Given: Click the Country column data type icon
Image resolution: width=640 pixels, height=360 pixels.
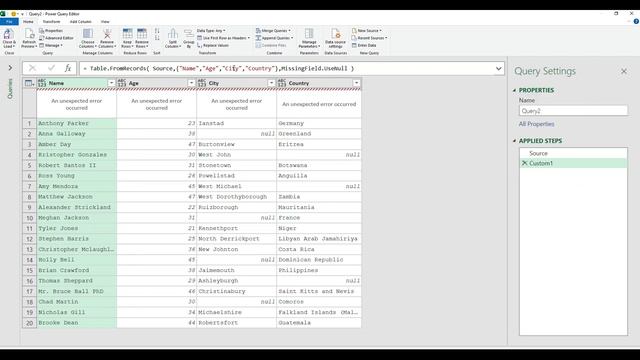Looking at the screenshot, I should point(282,83).
